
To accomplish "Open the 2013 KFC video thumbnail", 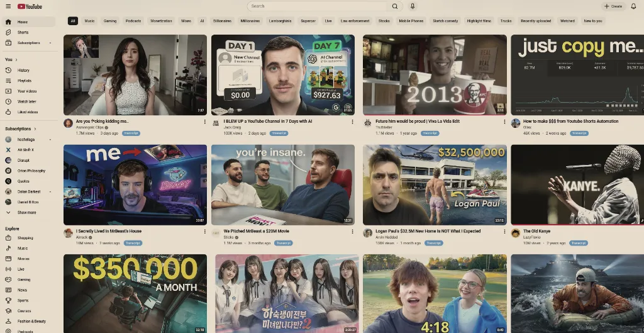I will (x=435, y=75).
